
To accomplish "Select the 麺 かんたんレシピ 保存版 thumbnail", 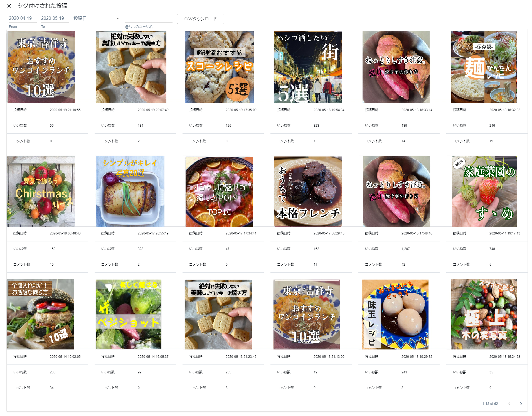I will [x=484, y=67].
